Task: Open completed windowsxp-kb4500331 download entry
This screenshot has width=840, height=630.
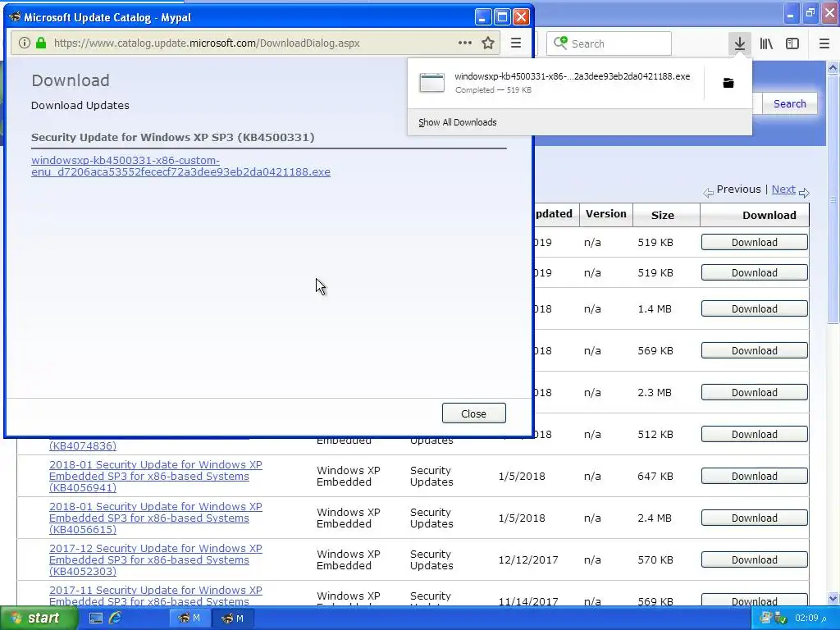Action: click(x=555, y=83)
